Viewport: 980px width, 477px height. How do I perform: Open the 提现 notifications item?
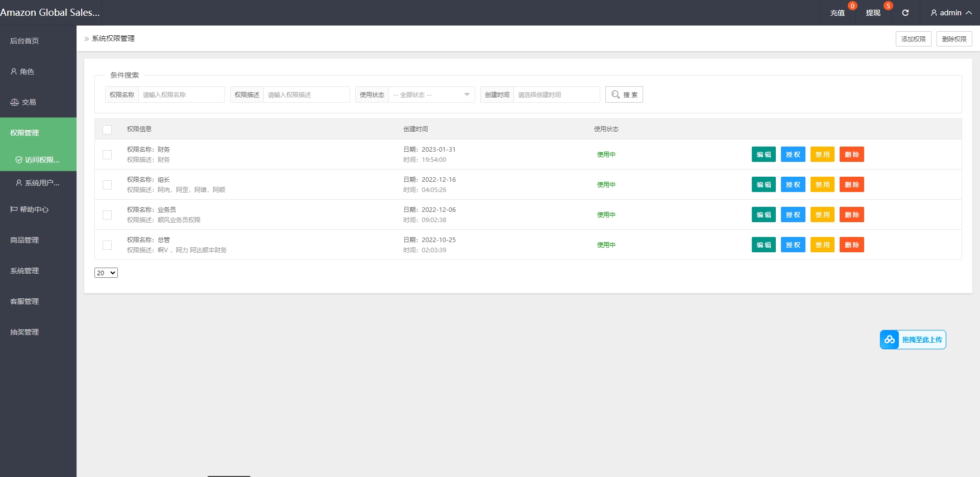tap(873, 13)
